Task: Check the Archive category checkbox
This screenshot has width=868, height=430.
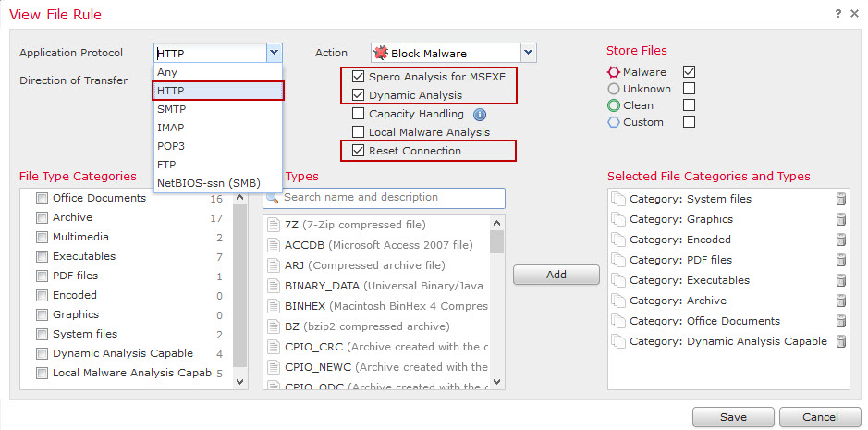Action: (43, 217)
